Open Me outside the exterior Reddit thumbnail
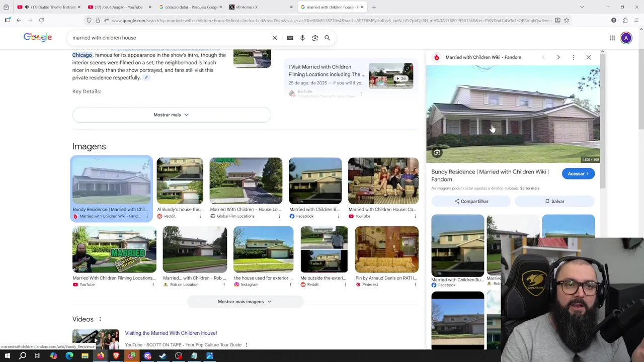 324,249
